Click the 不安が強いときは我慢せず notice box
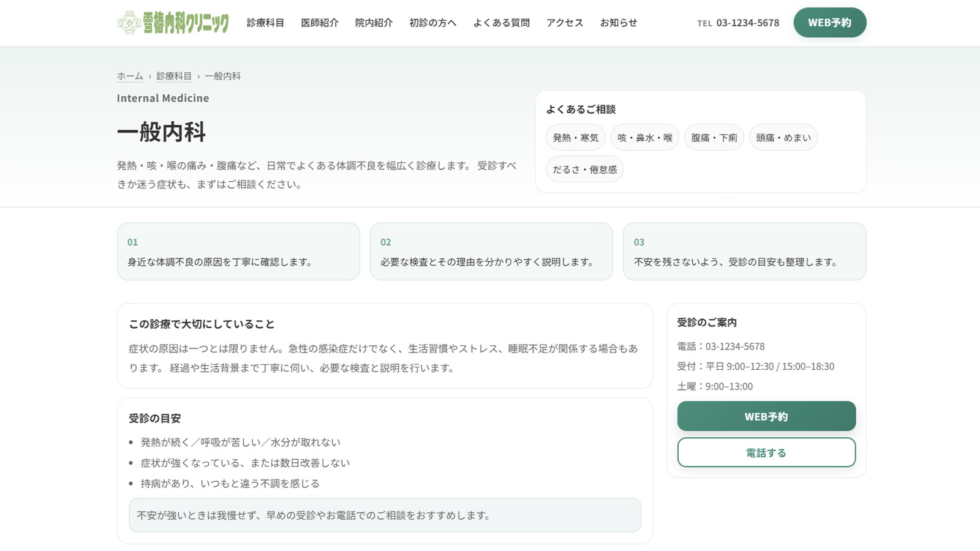The height and width of the screenshot is (551, 980). tap(385, 515)
